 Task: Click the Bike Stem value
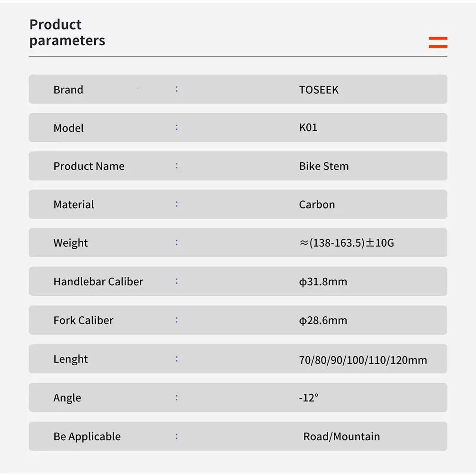click(x=324, y=166)
